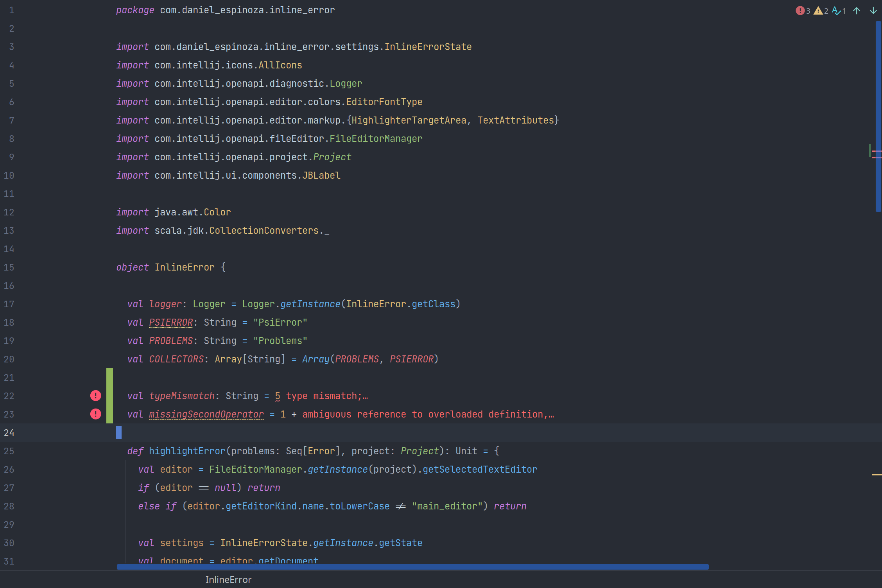Viewport: 882px width, 588px height.
Task: Click COLLECTORS val name on line 20
Action: [176, 359]
